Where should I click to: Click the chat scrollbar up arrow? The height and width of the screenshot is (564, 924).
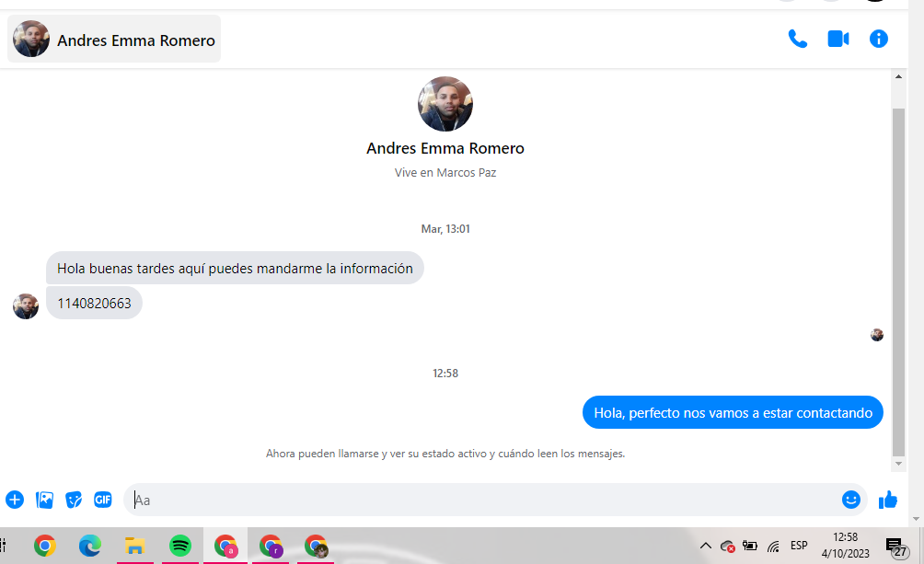[898, 77]
